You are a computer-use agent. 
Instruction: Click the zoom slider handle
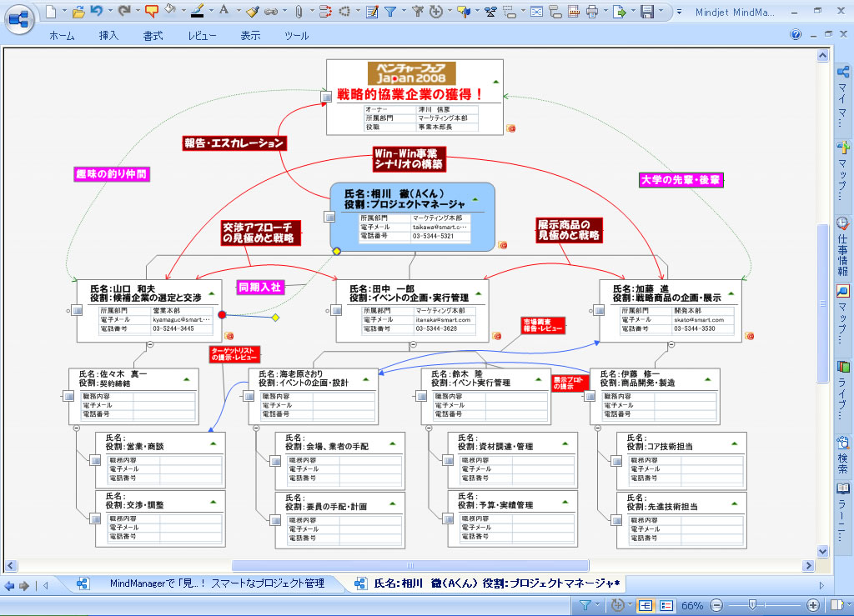click(752, 606)
